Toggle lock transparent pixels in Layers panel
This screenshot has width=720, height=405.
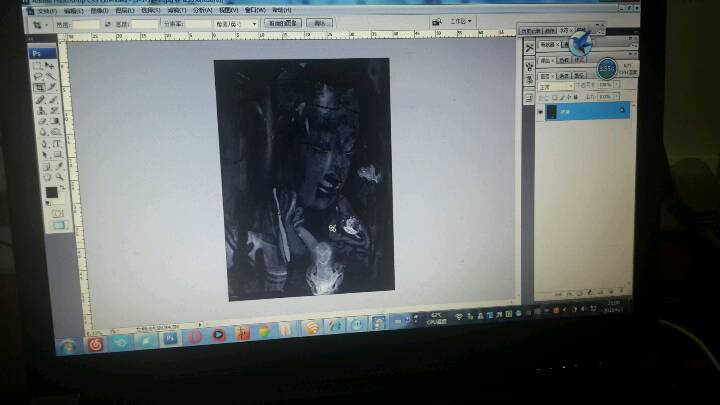click(x=554, y=98)
